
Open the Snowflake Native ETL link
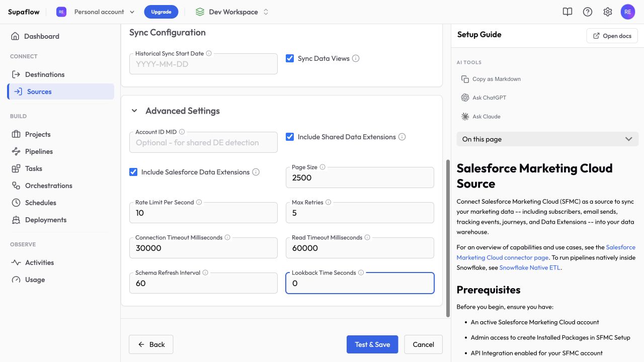click(530, 267)
